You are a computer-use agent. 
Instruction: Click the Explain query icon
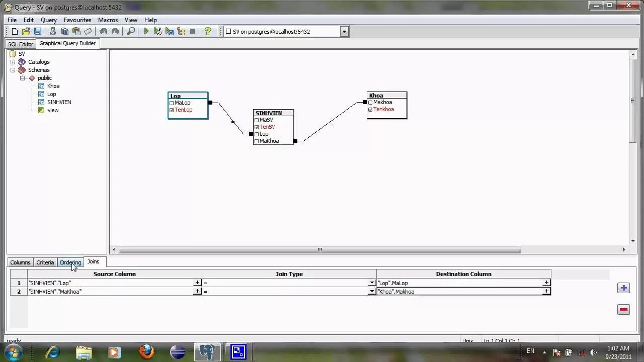[x=181, y=31]
